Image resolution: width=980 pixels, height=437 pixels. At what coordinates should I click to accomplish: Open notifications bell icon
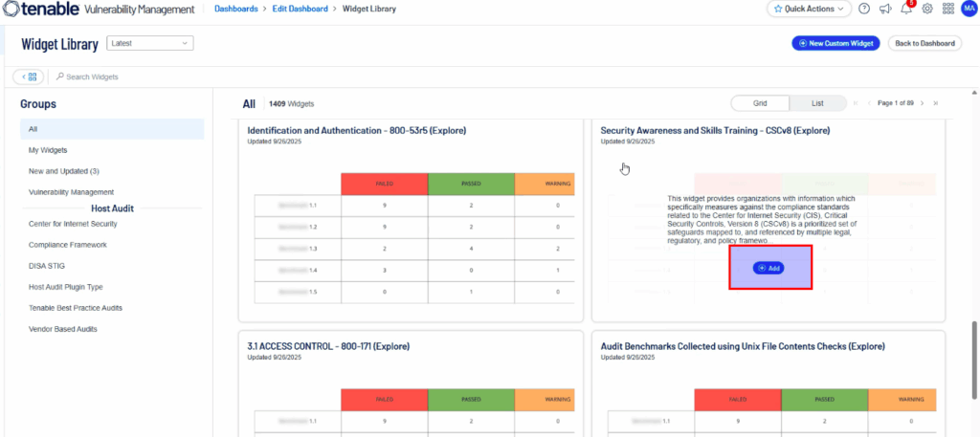click(905, 9)
